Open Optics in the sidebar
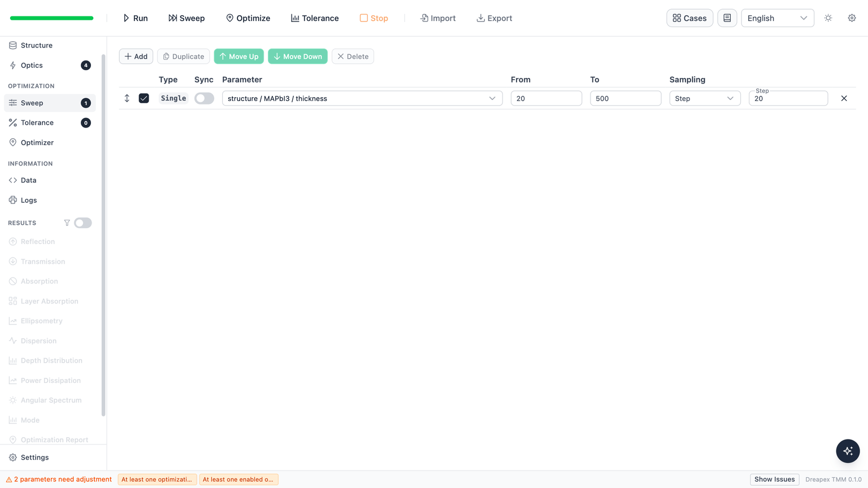 (x=50, y=66)
